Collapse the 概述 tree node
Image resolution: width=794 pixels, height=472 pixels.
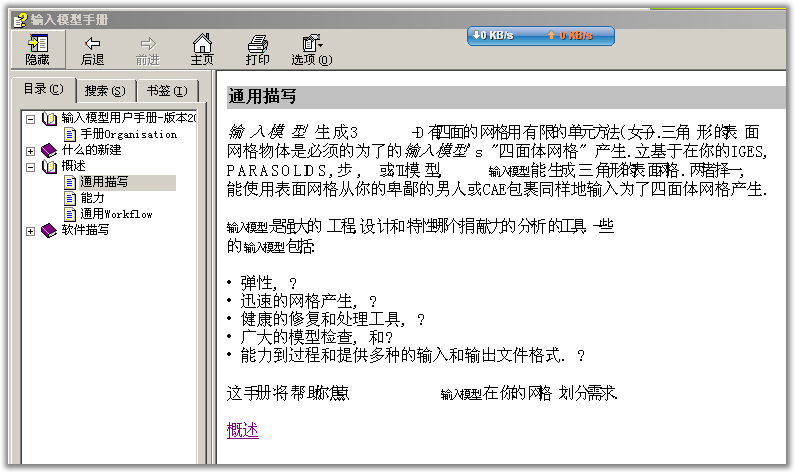[x=30, y=167]
